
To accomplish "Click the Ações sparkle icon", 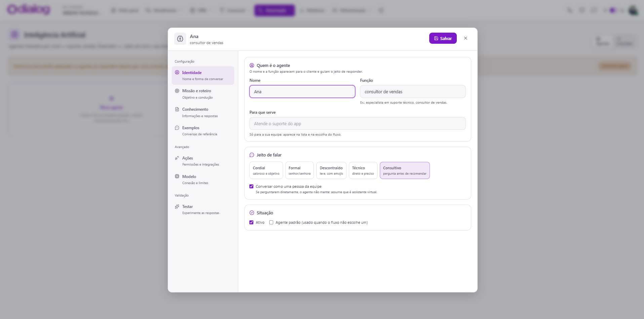I will coord(177,158).
